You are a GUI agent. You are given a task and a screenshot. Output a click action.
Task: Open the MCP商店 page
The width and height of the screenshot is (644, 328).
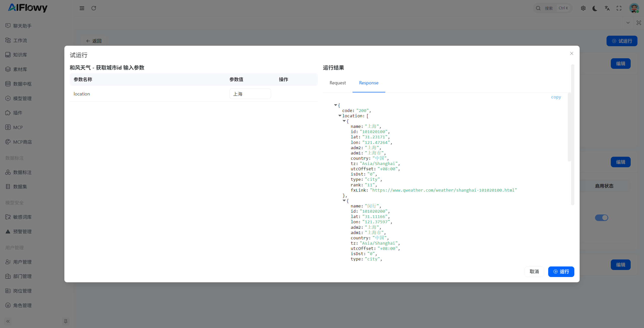pyautogui.click(x=22, y=142)
